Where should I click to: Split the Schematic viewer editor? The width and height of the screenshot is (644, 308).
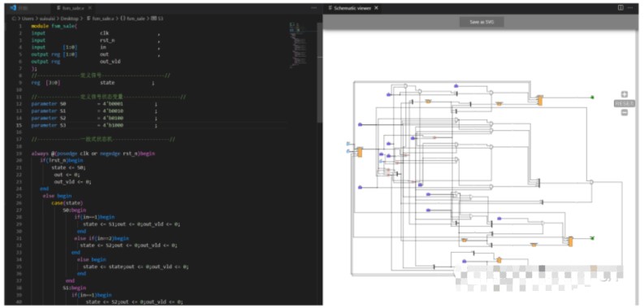click(620, 8)
